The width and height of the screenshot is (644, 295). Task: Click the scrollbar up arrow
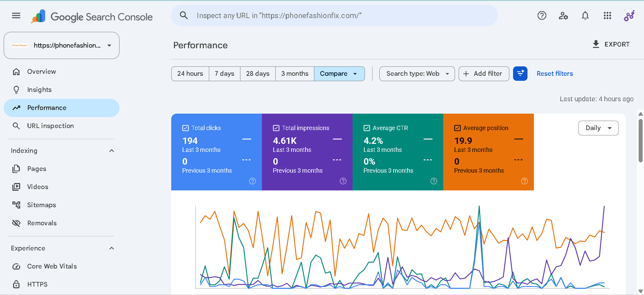coord(641,114)
